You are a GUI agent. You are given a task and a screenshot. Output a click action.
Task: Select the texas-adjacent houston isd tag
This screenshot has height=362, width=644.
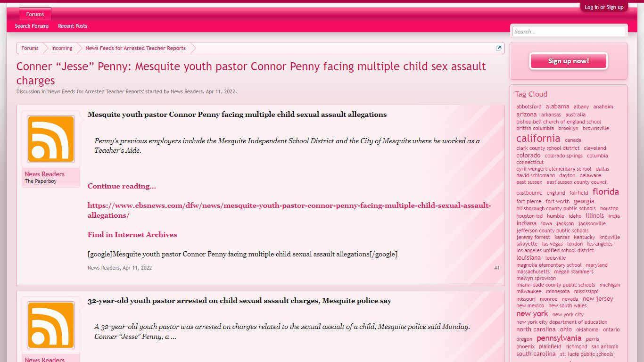[x=529, y=216]
